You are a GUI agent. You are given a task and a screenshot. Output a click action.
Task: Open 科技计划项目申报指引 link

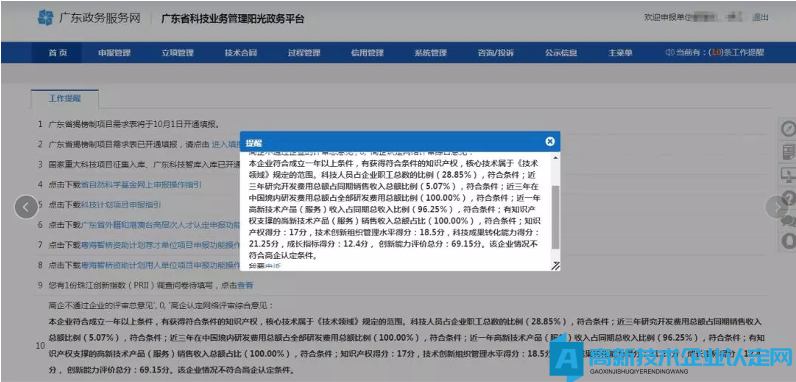coord(121,205)
